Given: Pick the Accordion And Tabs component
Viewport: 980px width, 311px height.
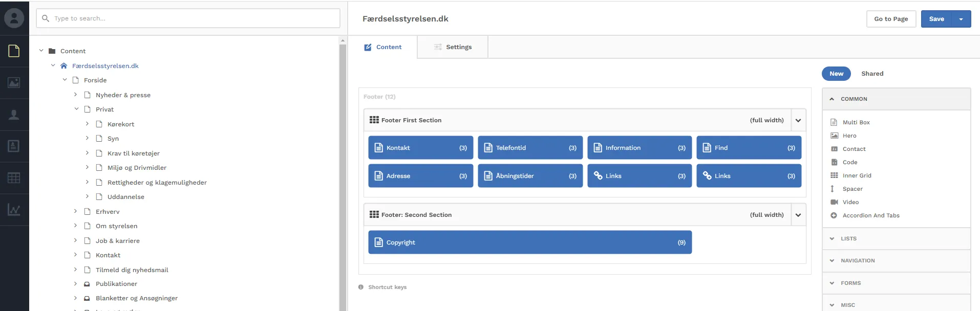Looking at the screenshot, I should (x=870, y=215).
